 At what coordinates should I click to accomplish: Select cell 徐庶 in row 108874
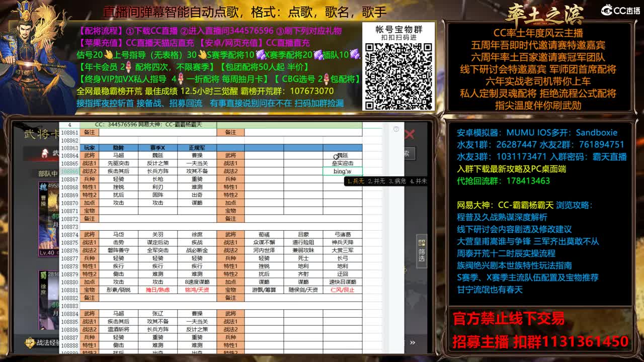(197, 235)
